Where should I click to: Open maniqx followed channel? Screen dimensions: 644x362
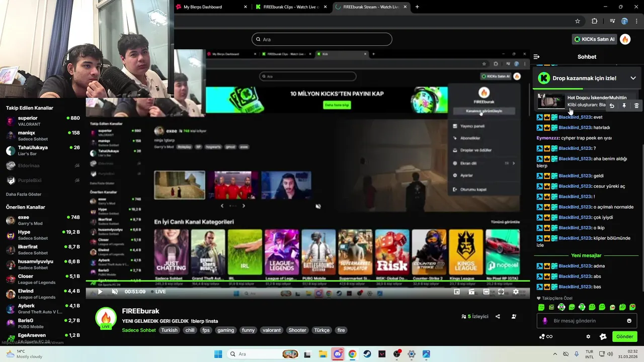click(43, 136)
